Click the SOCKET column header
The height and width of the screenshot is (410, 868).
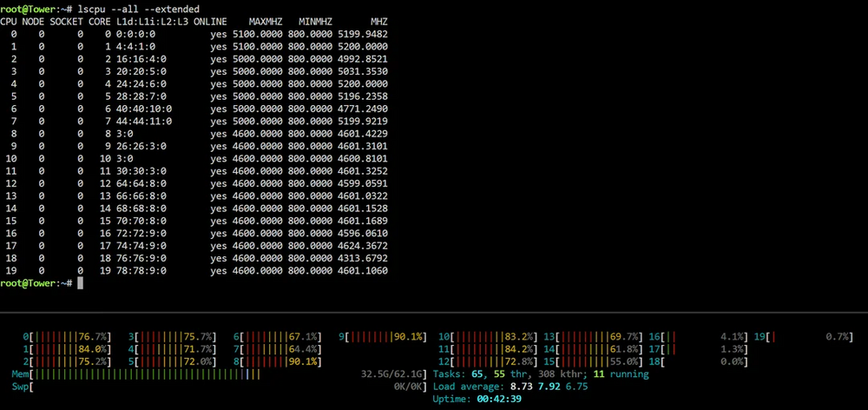67,22
